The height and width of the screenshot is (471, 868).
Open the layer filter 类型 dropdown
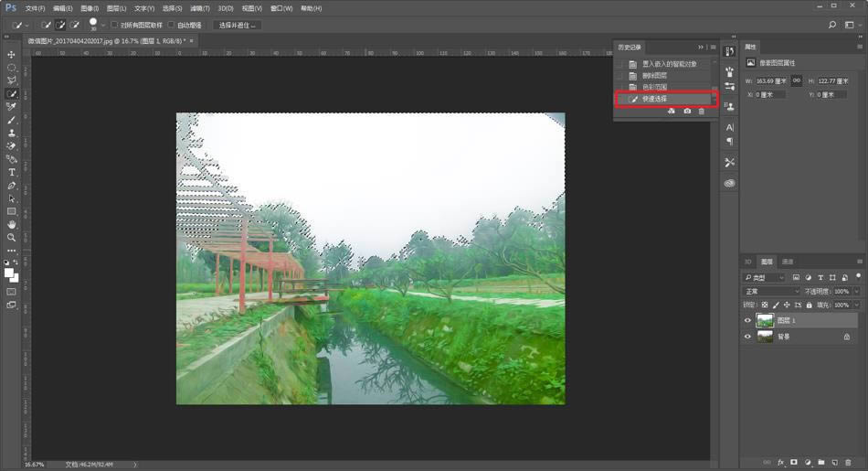click(x=765, y=277)
